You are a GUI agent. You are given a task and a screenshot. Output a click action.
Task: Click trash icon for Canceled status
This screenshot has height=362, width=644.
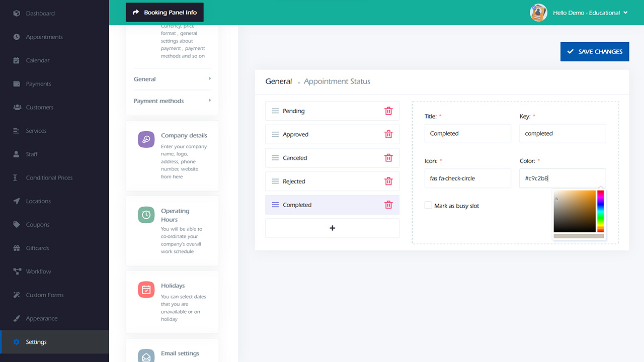click(388, 158)
